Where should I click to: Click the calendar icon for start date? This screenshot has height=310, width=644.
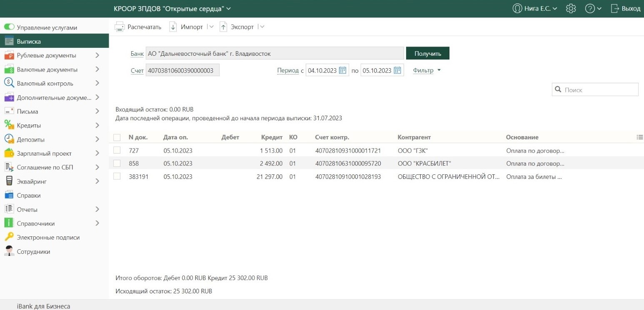coord(342,70)
